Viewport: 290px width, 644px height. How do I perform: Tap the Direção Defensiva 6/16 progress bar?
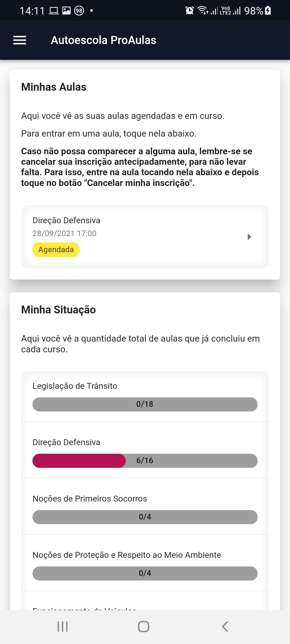[145, 460]
